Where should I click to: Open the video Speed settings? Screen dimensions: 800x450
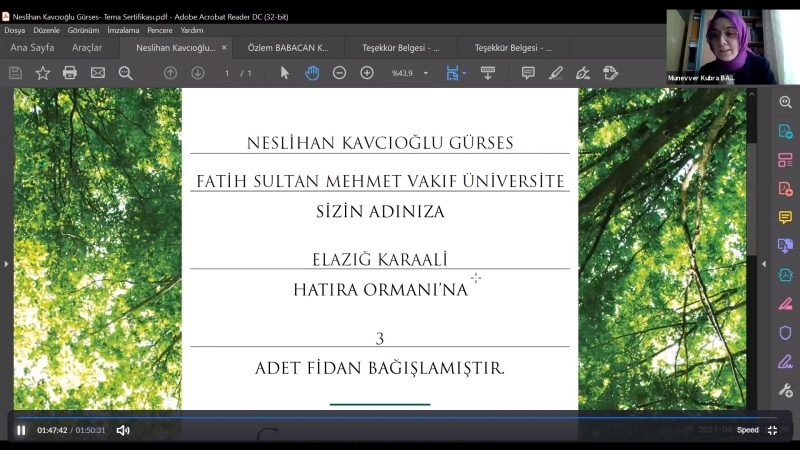748,430
